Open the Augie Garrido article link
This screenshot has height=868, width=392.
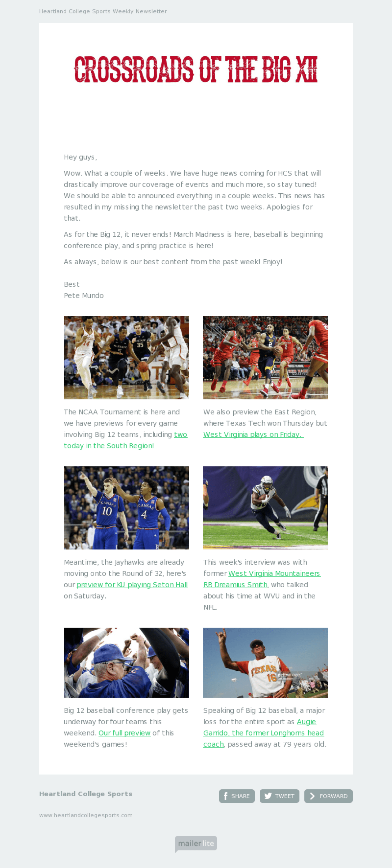[263, 733]
